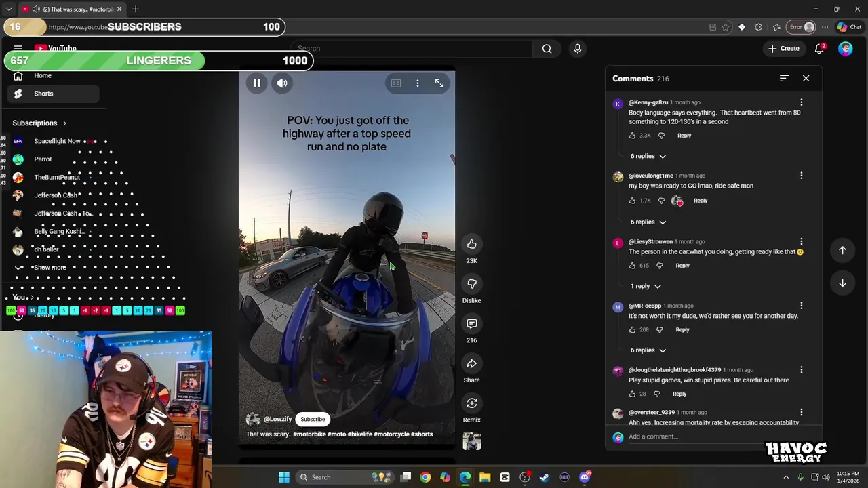Screen dimensions: 868x488
Task: Open the Windows Start menu
Action: coord(284,477)
